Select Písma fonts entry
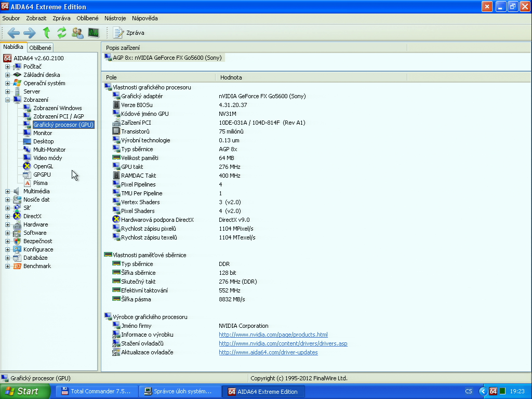This screenshot has width=532, height=399. coord(41,183)
